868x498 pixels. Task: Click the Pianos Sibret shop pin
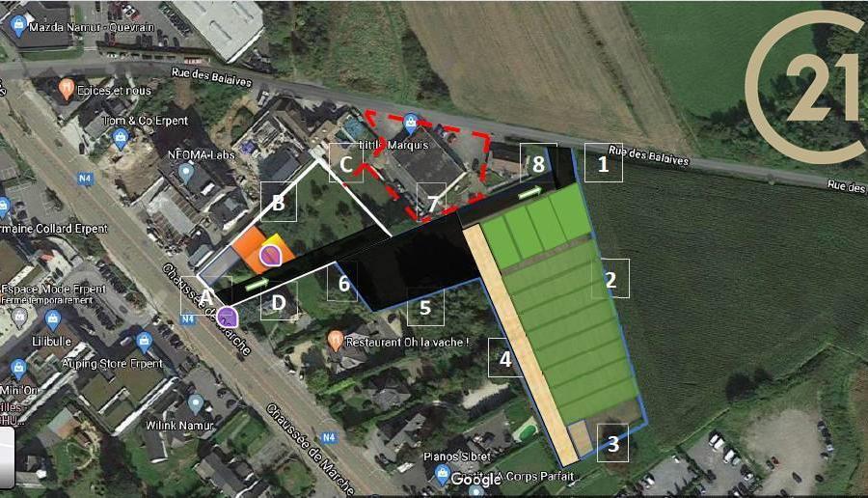442,475
